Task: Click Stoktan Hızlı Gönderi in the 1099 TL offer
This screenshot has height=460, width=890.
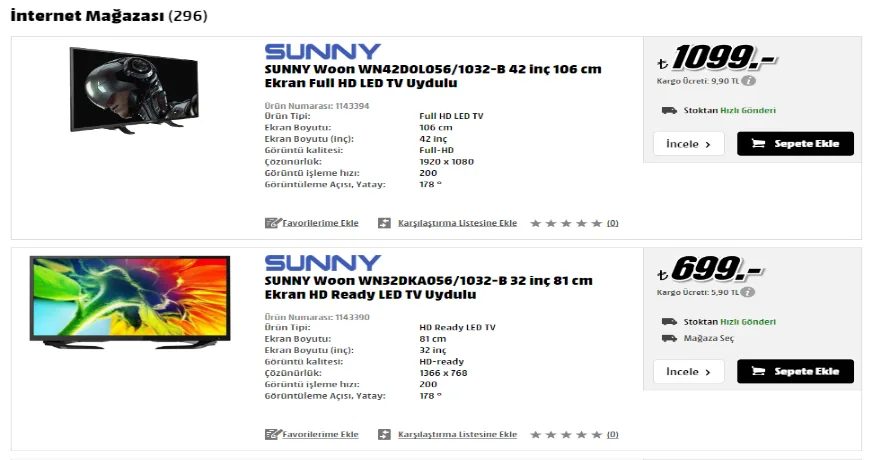Action: (x=729, y=110)
